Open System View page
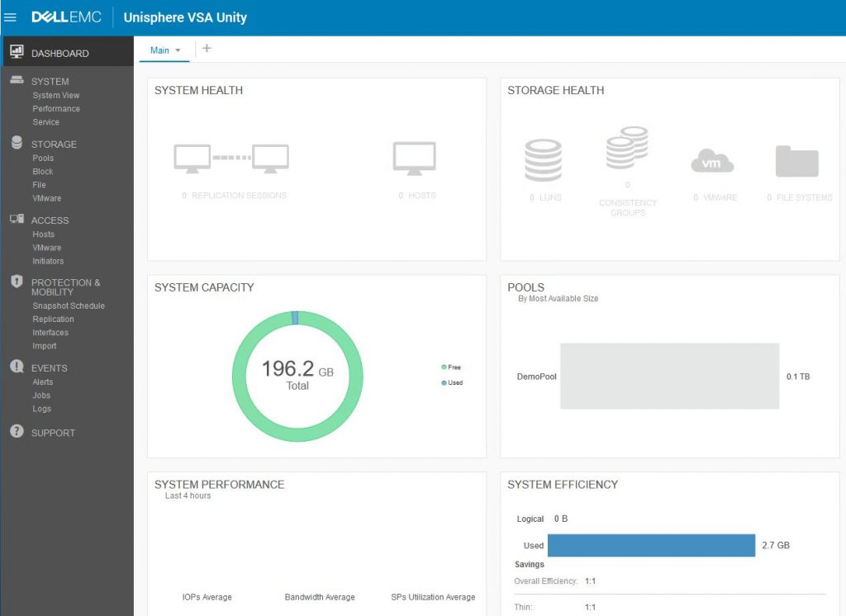 56,96
